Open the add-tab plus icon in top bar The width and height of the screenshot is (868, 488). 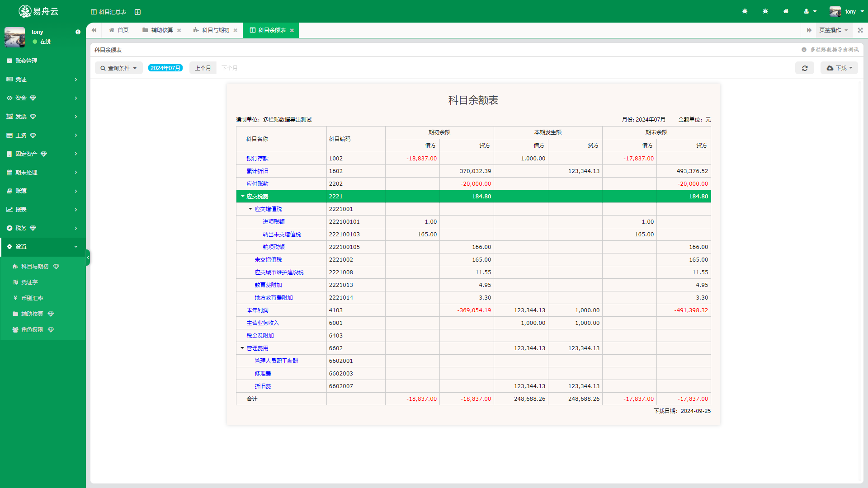[x=138, y=12]
